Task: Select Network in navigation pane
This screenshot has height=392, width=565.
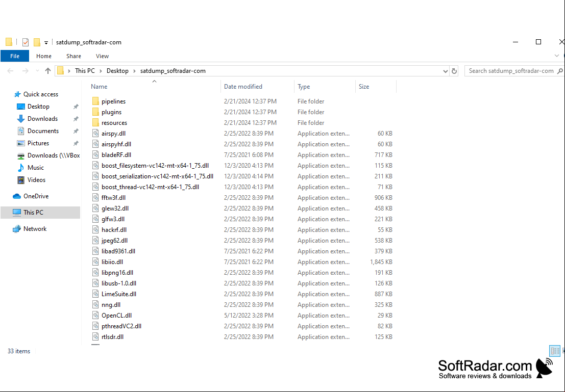Action: pos(35,229)
